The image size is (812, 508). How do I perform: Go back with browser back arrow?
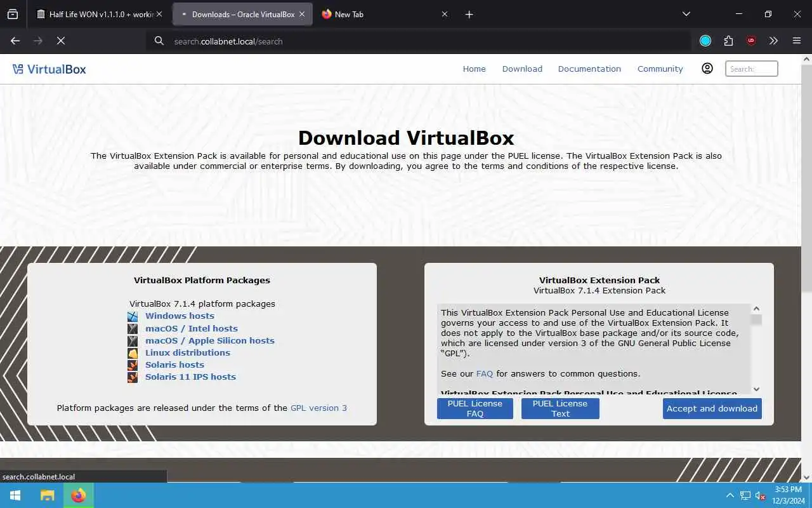point(15,41)
